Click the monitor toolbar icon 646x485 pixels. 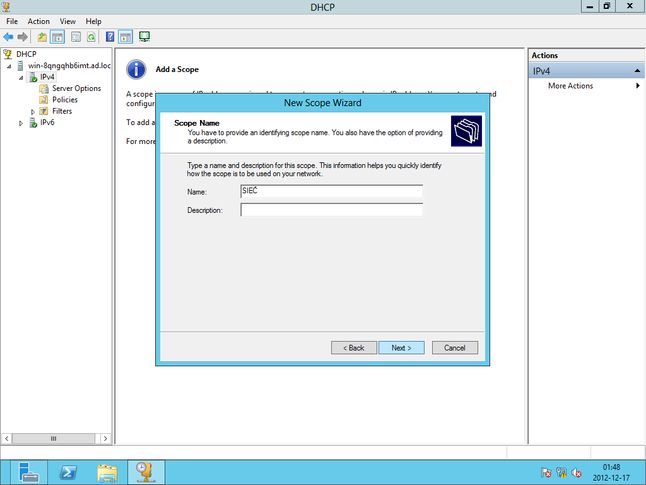pos(144,37)
